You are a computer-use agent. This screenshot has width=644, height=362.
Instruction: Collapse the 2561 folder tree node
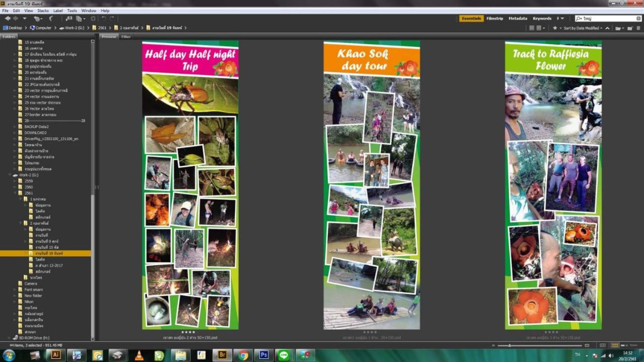click(x=15, y=193)
